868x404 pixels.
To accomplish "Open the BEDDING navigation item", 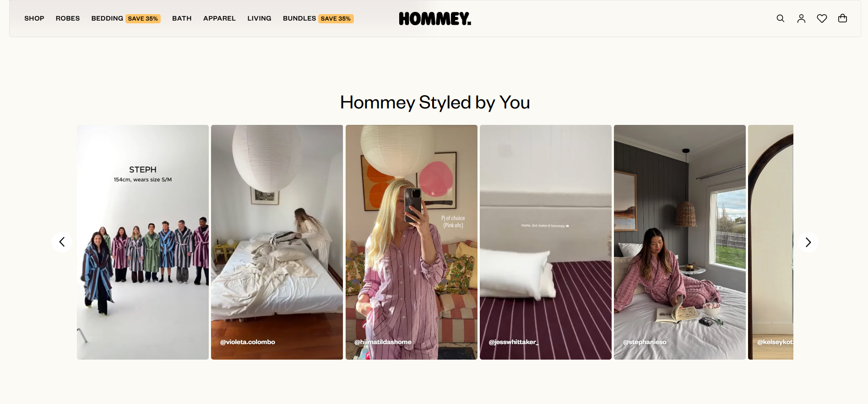I will 126,18.
